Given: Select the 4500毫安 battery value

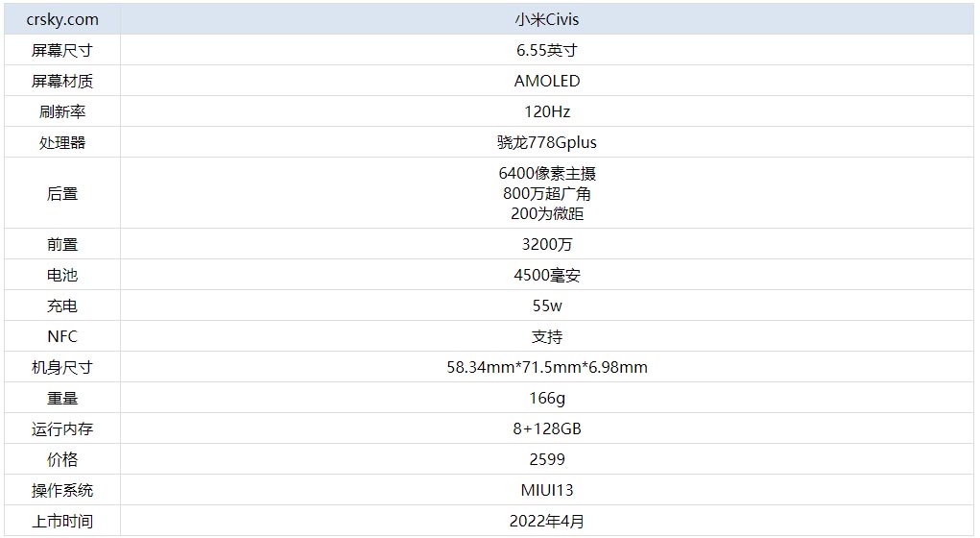Looking at the screenshot, I should (x=547, y=275).
